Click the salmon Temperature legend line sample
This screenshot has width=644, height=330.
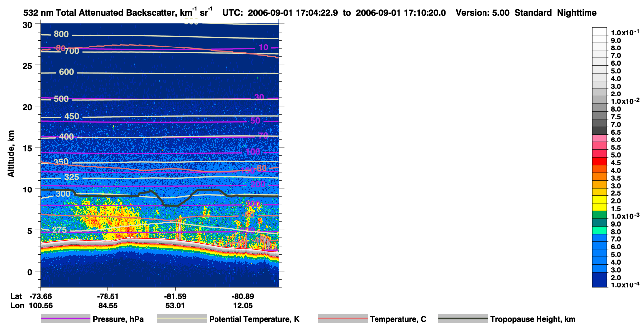342,319
